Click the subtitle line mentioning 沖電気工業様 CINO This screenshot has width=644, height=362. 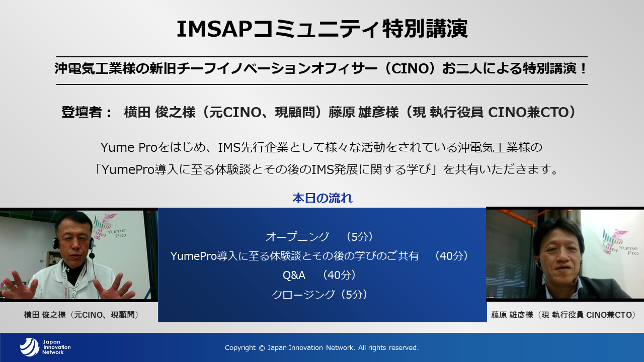(322, 69)
